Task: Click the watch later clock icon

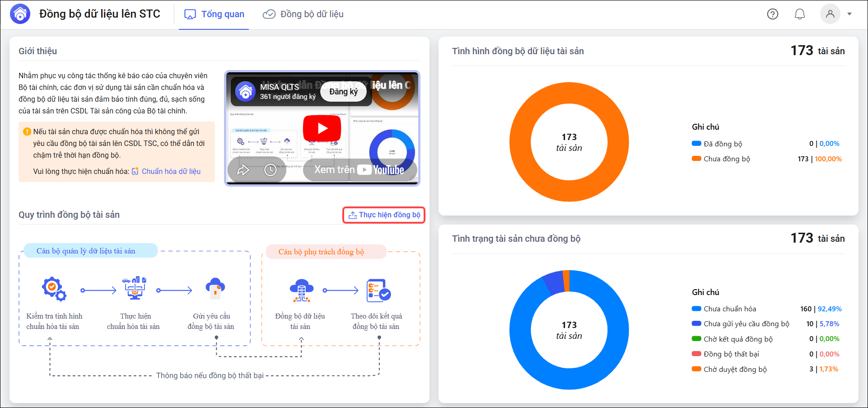Action: pyautogui.click(x=271, y=170)
